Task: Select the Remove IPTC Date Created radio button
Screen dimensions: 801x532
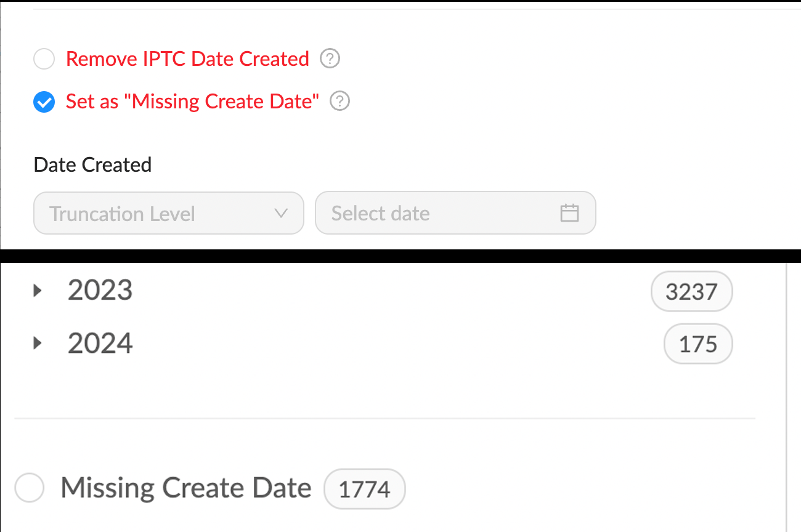Action: point(44,60)
